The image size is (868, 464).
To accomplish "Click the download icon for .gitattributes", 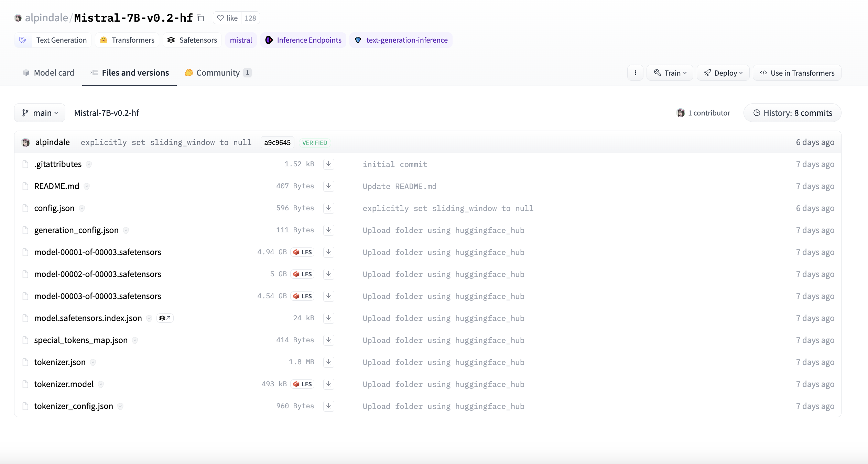I will [x=328, y=164].
